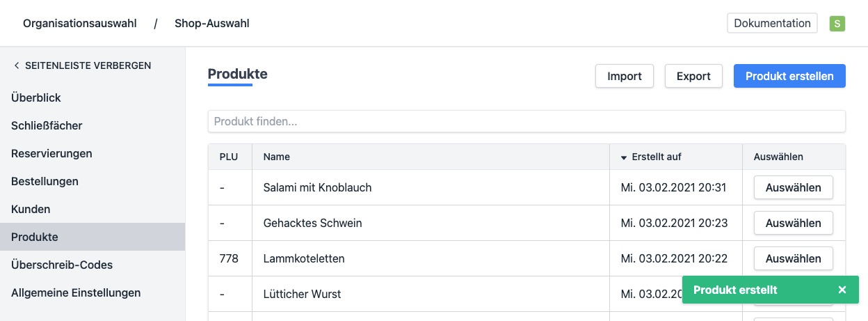This screenshot has width=868, height=321.
Task: Open the Kunden page
Action: tap(31, 209)
